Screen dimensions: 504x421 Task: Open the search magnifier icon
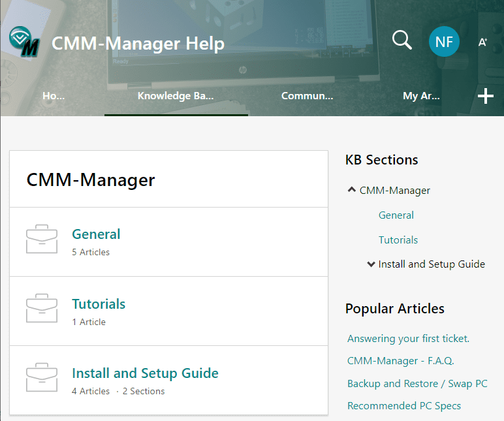pyautogui.click(x=402, y=40)
